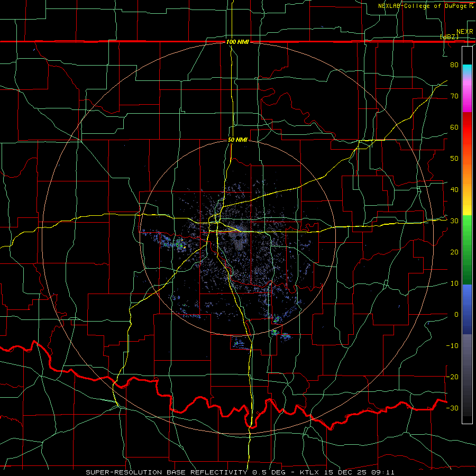Click the 60 value on the dBZ scale
Viewport: 476px width, 476px height.
point(454,127)
